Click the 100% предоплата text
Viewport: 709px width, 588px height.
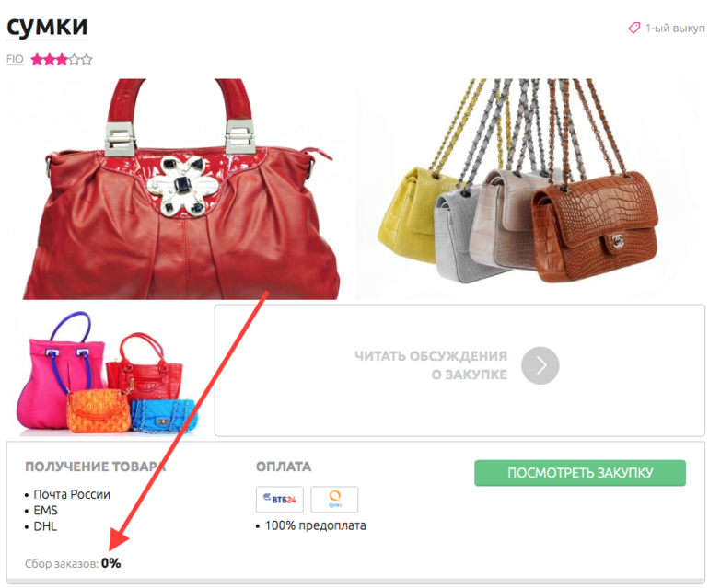pyautogui.click(x=315, y=525)
